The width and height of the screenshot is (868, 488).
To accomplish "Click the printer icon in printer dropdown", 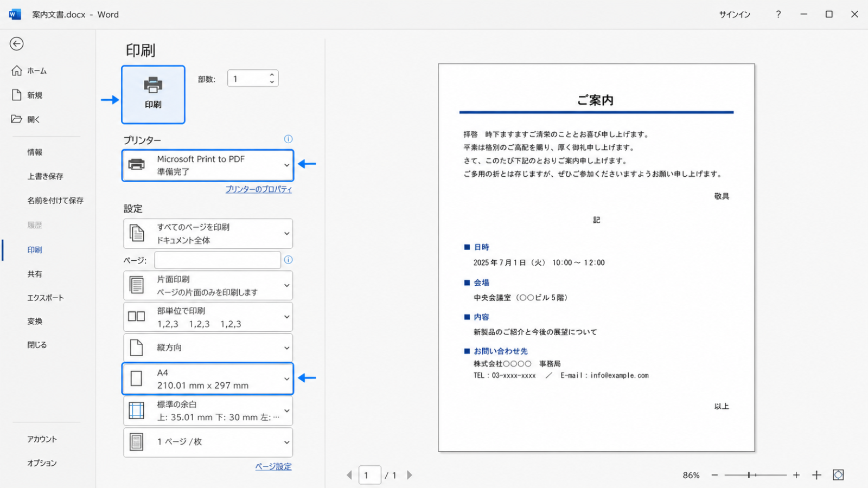I will click(137, 164).
